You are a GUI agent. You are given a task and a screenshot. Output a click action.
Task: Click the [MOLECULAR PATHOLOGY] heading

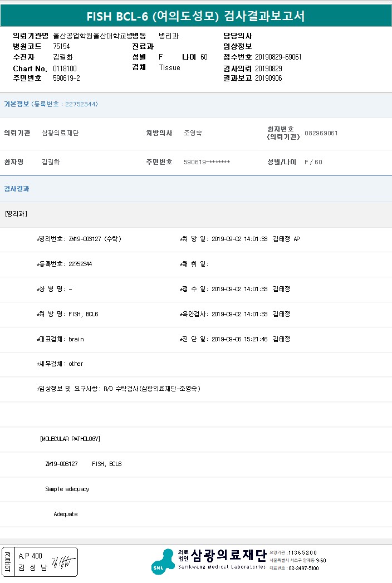point(70,439)
